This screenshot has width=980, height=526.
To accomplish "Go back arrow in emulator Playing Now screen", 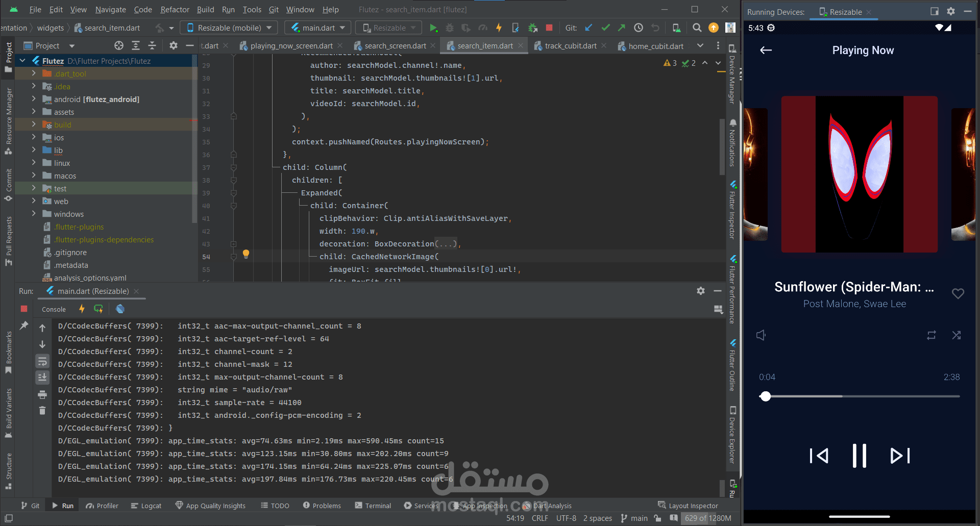I will click(766, 50).
